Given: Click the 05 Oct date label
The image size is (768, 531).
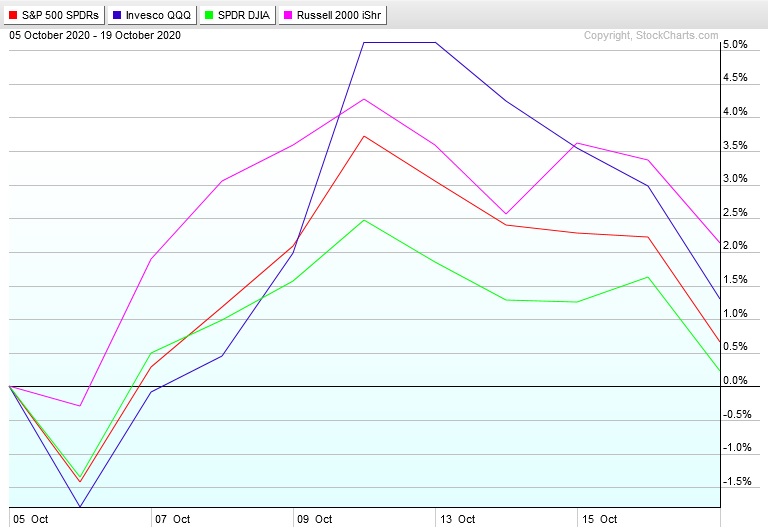Looking at the screenshot, I should pyautogui.click(x=30, y=519).
